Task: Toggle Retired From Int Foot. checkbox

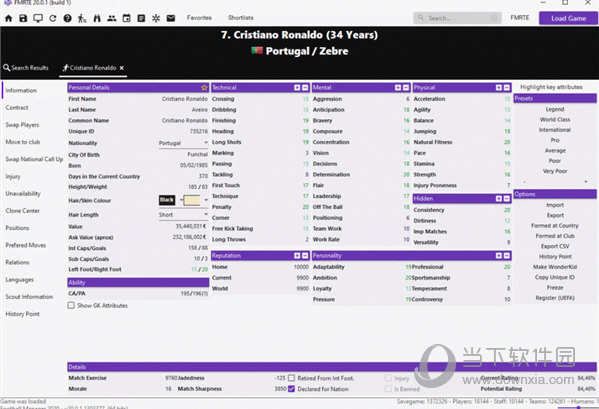Action: pyautogui.click(x=291, y=378)
